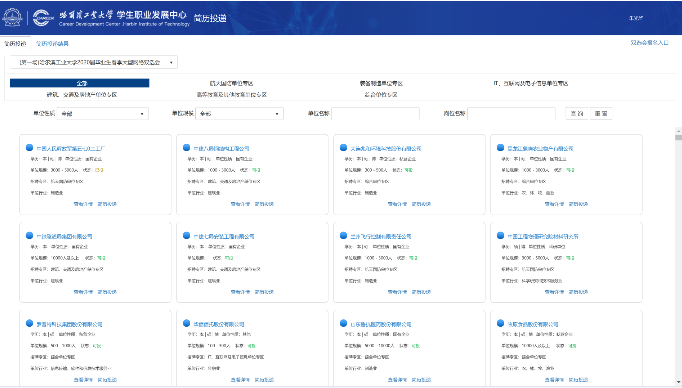
Task: Focus the 岗位名称 input field
Action: [512, 114]
